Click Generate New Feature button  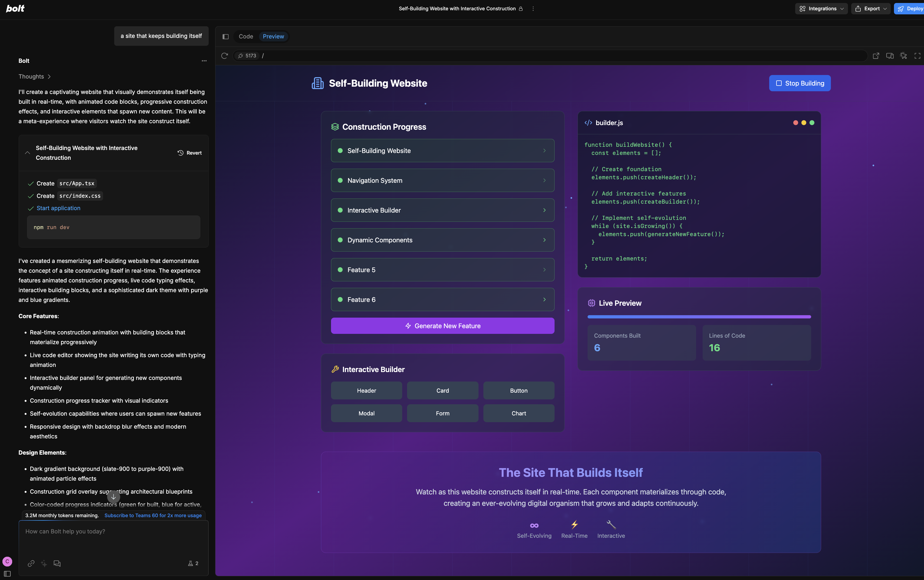(443, 326)
